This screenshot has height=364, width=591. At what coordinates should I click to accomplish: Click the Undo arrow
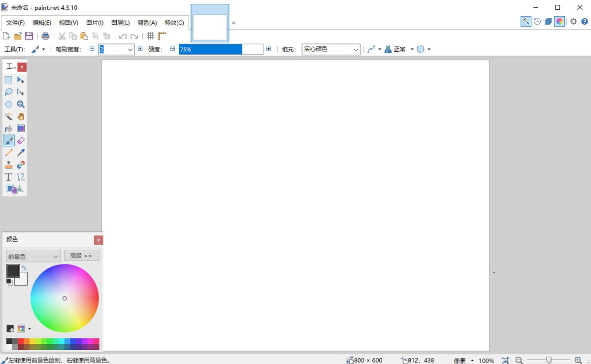123,36
